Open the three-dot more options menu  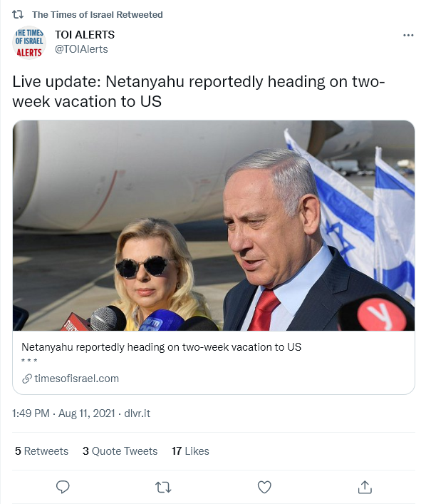coord(408,35)
